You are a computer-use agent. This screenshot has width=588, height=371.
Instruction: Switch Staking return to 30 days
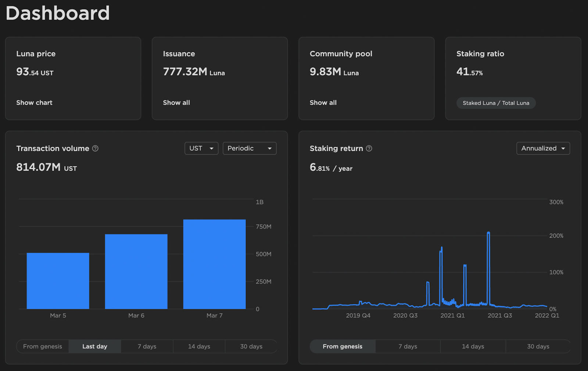tap(538, 346)
